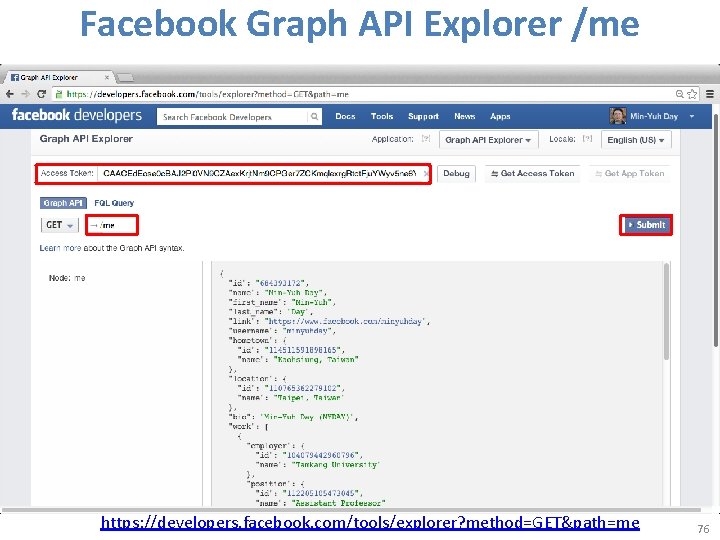Click Min-Yuh Day profile picture
Viewport: 720px width, 540px height.
pyautogui.click(x=618, y=116)
